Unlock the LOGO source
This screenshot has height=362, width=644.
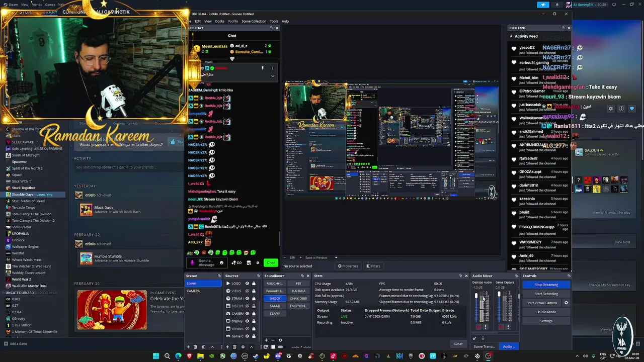click(254, 284)
